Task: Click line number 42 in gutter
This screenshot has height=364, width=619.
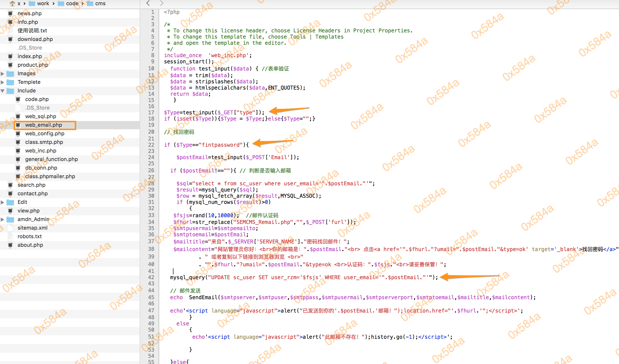Action: coord(151,277)
